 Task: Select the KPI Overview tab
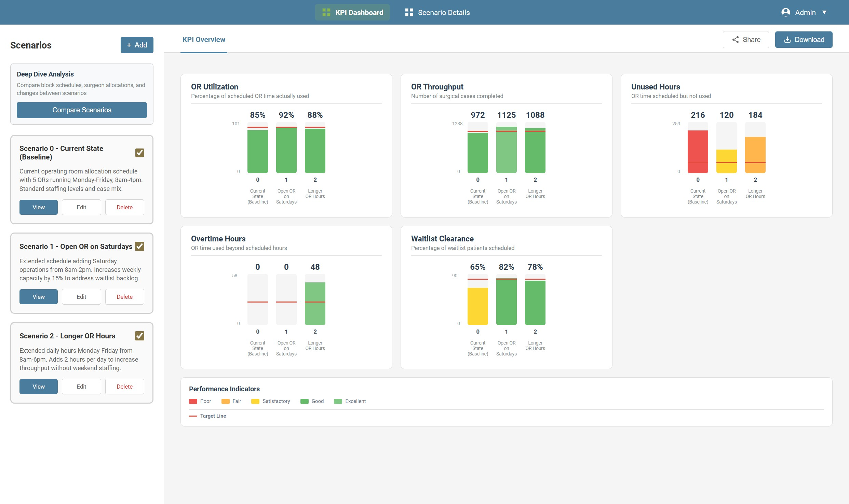(x=204, y=40)
